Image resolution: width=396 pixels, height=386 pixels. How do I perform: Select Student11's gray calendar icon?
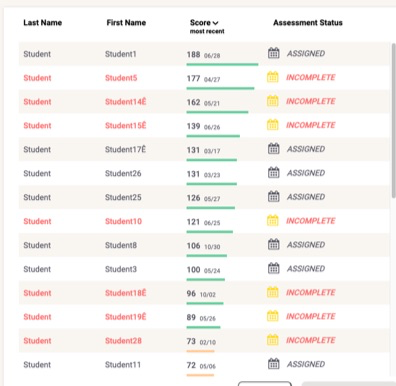[x=274, y=364]
